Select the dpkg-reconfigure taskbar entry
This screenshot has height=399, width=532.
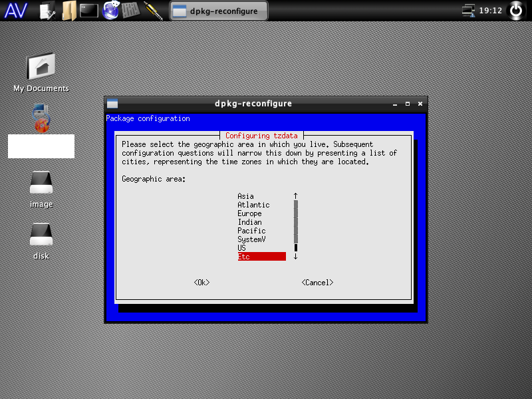pyautogui.click(x=219, y=11)
